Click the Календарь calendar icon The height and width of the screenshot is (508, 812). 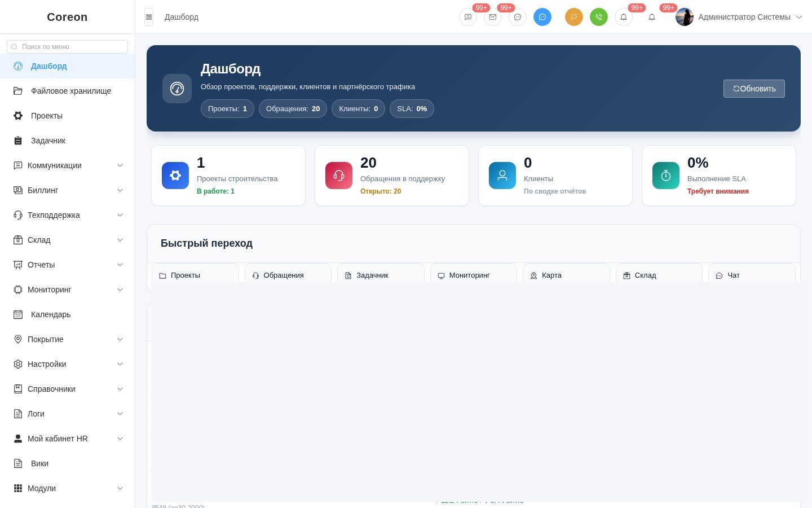[x=18, y=314]
